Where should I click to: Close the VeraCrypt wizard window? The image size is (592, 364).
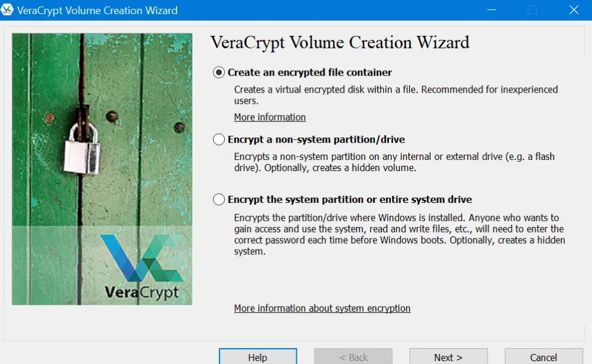pos(574,10)
